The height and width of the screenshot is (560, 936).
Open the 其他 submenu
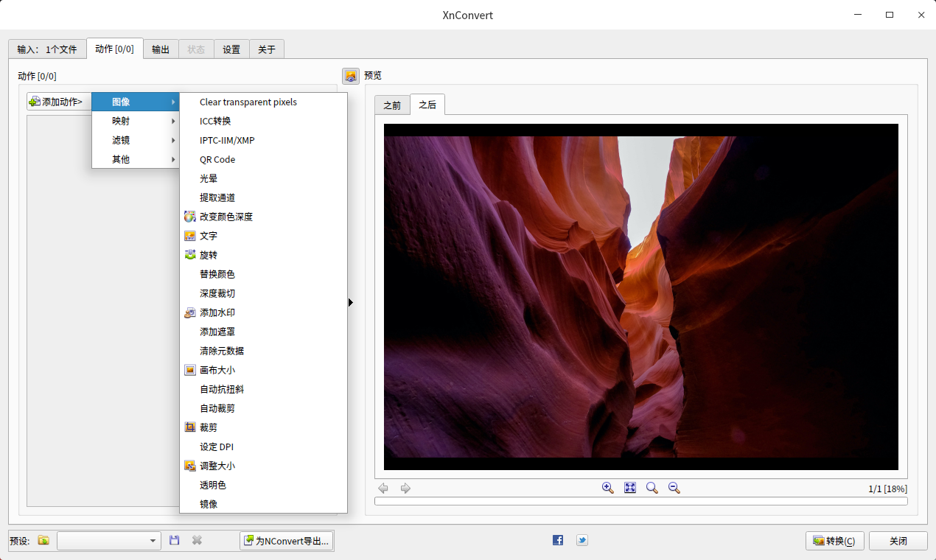click(x=136, y=159)
